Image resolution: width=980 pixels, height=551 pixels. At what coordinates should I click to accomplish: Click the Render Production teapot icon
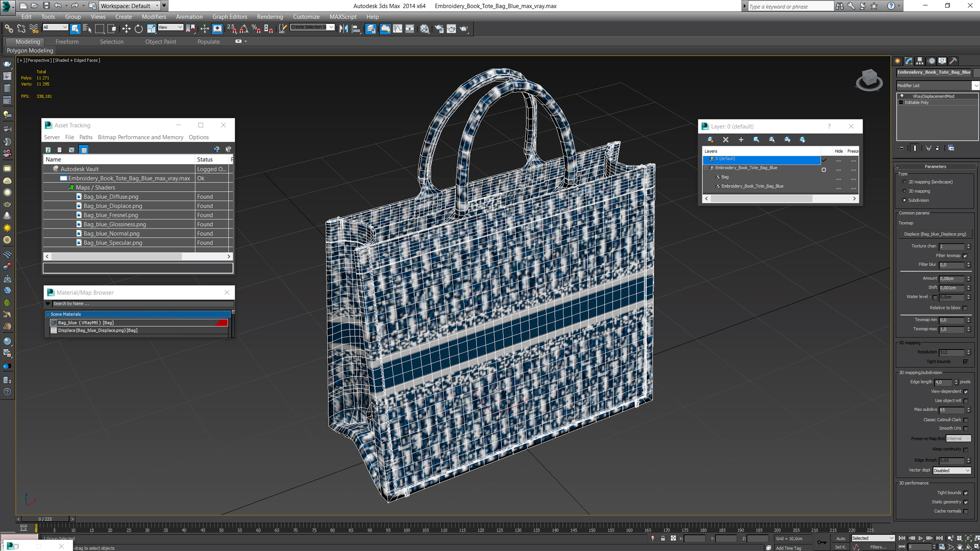point(464,29)
